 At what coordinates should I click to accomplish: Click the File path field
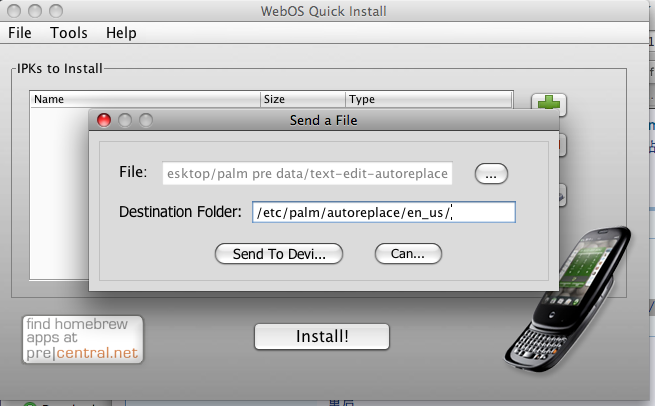pos(307,173)
